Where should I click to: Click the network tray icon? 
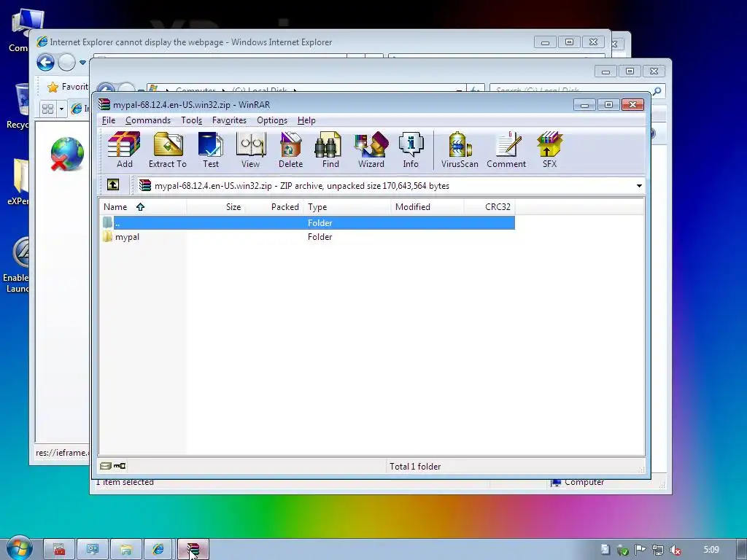[658, 550]
